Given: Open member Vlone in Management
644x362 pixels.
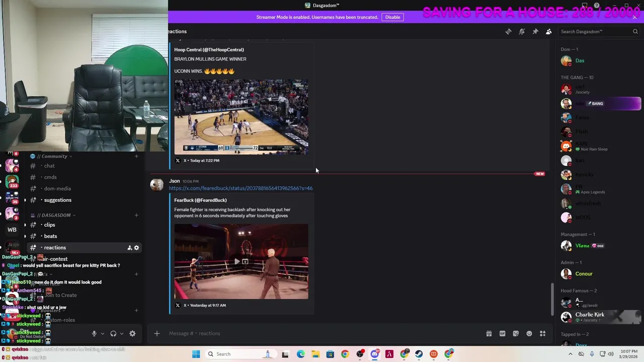Looking at the screenshot, I should click(x=600, y=246).
